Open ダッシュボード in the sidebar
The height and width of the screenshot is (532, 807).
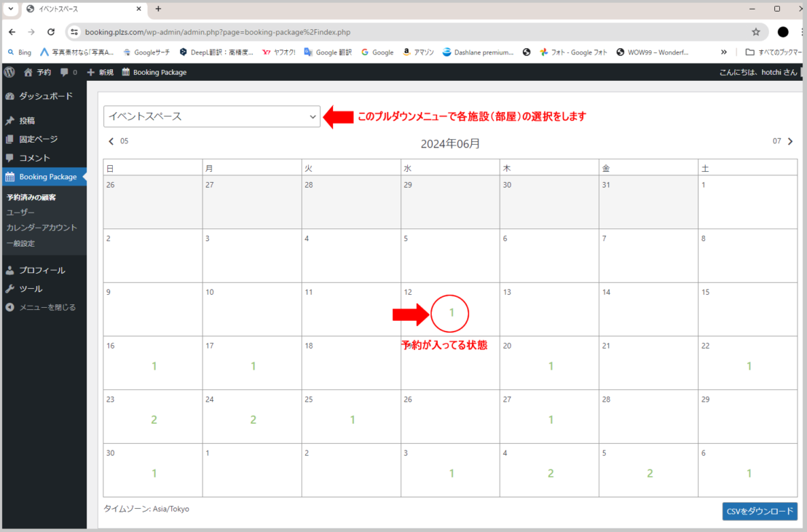click(x=45, y=96)
